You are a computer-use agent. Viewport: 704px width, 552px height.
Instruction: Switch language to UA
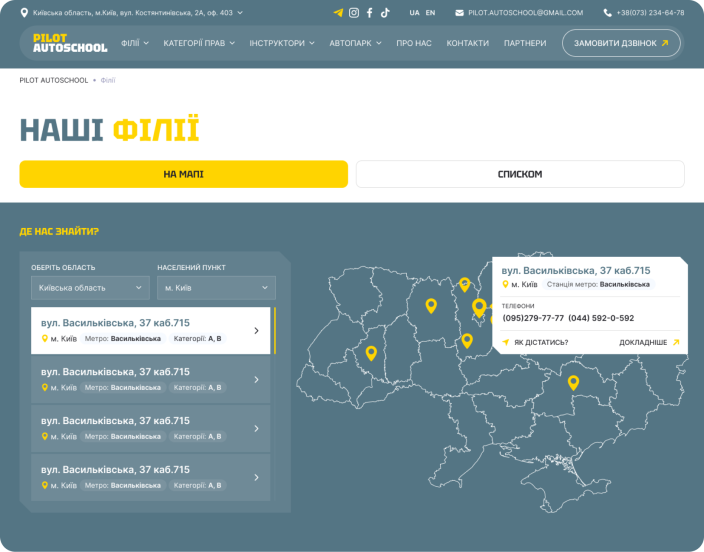click(x=414, y=13)
